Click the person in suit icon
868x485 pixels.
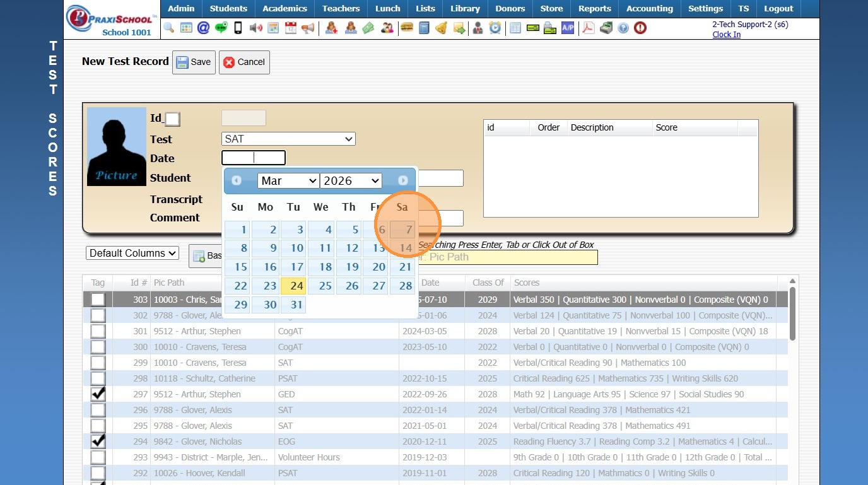pos(478,28)
